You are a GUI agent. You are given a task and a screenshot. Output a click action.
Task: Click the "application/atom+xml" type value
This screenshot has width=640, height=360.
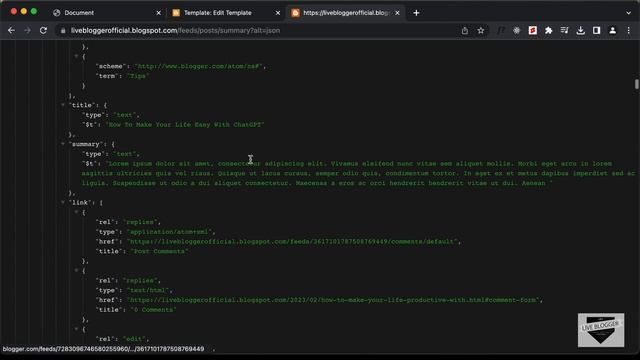169,232
